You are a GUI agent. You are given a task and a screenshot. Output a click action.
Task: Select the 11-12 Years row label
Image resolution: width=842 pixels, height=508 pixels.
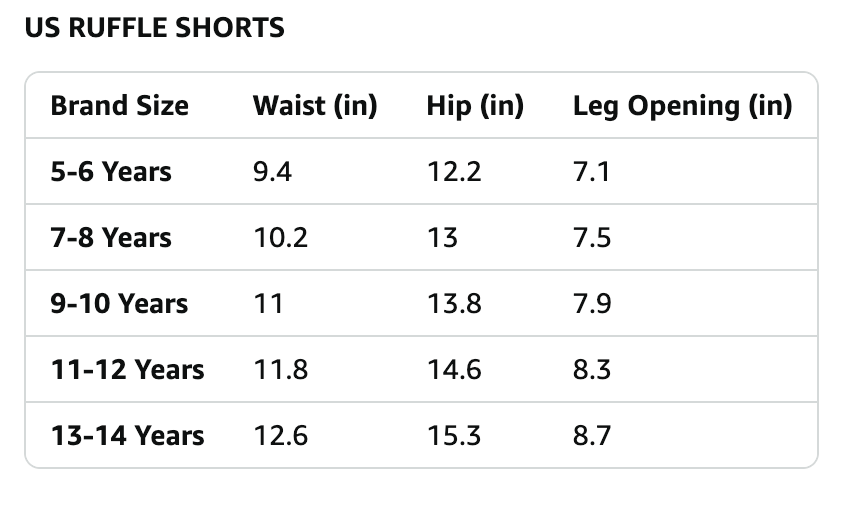click(x=127, y=369)
